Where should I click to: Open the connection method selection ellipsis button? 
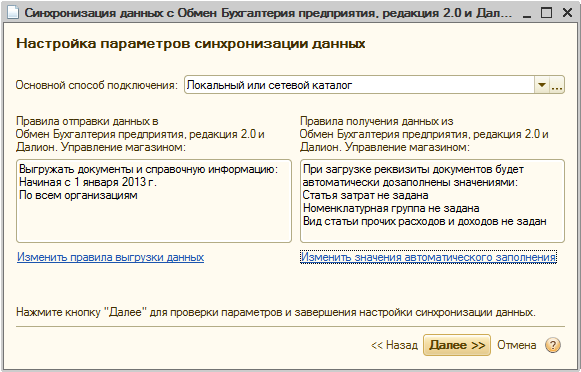pos(557,85)
